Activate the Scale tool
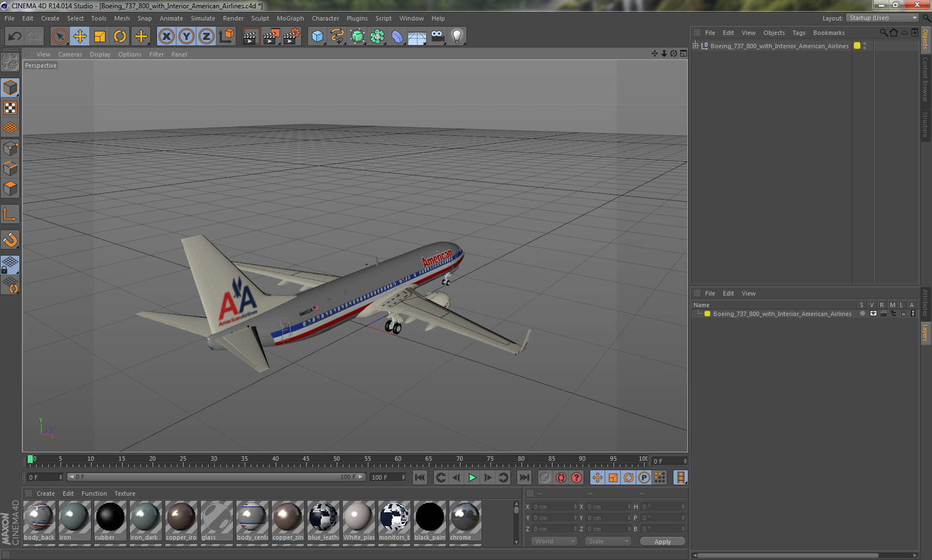932x560 pixels. [100, 37]
